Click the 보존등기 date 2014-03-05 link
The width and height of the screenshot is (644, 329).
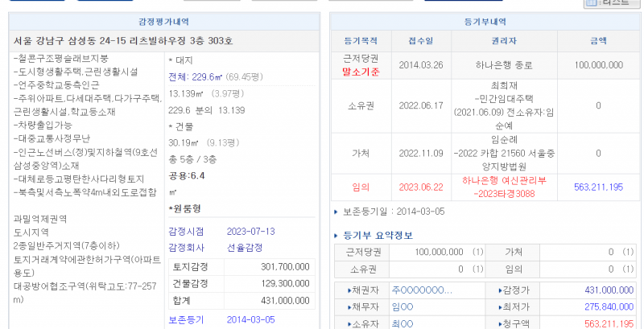[250, 319]
